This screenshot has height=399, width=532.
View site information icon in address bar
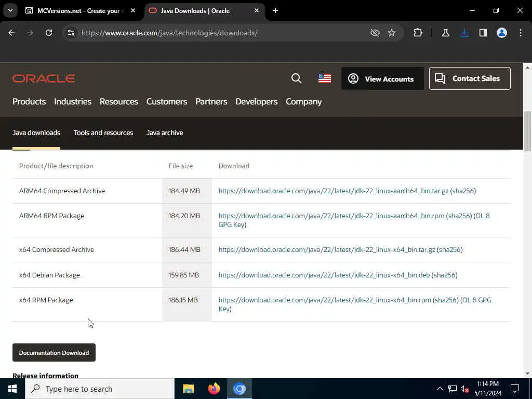coord(71,33)
